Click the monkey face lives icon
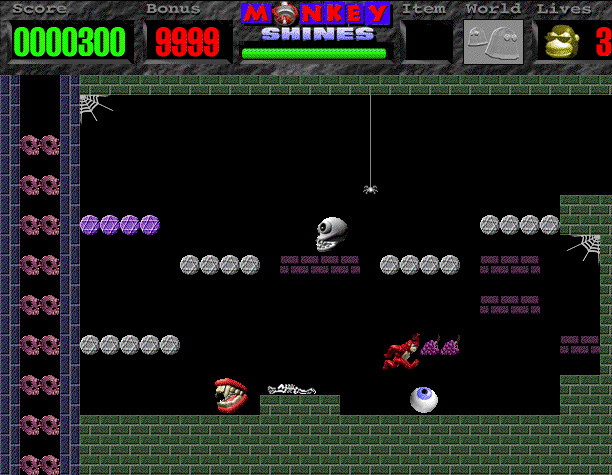The height and width of the screenshot is (475, 612). (x=562, y=41)
